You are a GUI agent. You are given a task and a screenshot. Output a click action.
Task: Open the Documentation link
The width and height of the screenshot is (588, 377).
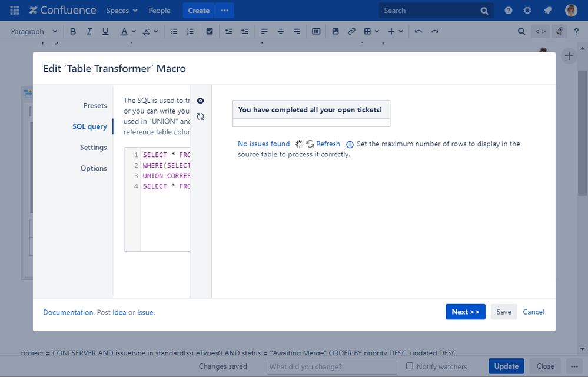[69, 312]
